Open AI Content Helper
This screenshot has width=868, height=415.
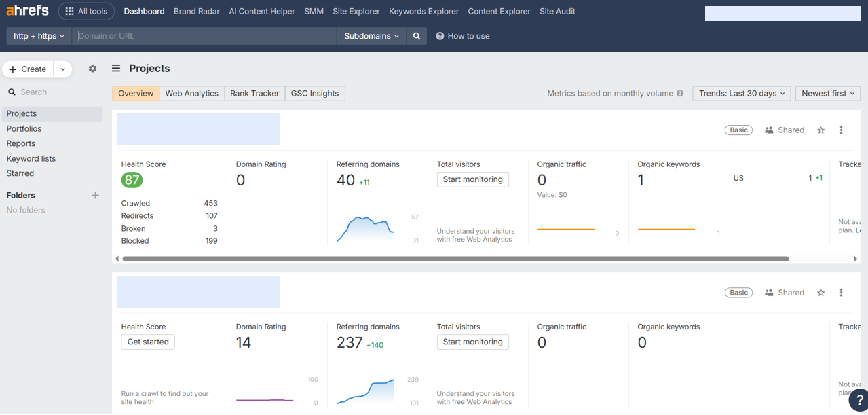coord(262,11)
